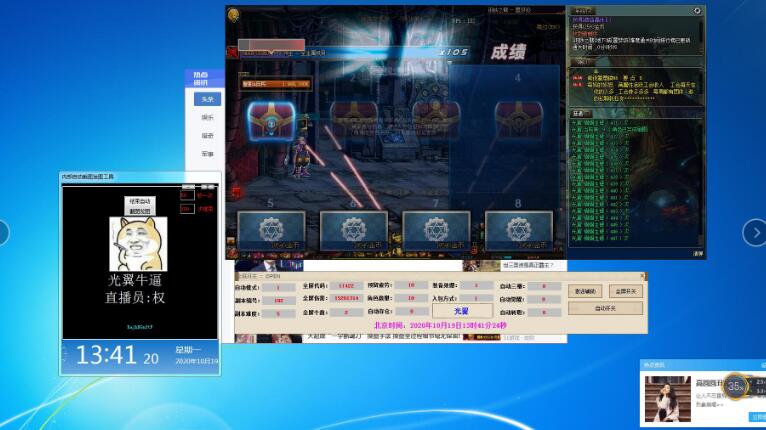The image size is (766, 430).
Task: Select the 头条 tab in news sidebar
Action: click(207, 99)
